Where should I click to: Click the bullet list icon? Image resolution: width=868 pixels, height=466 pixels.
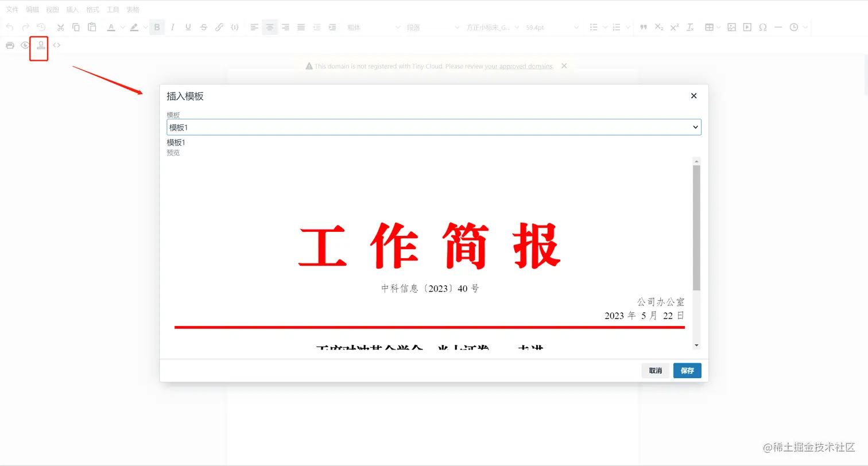pyautogui.click(x=594, y=27)
